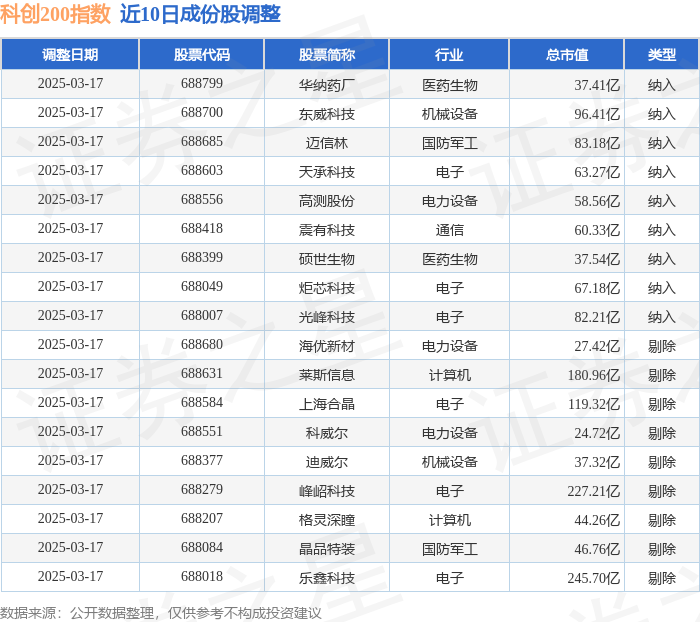Viewport: 700px width, 622px height.
Task: Select market value 67.18亿
Action: click(597, 288)
